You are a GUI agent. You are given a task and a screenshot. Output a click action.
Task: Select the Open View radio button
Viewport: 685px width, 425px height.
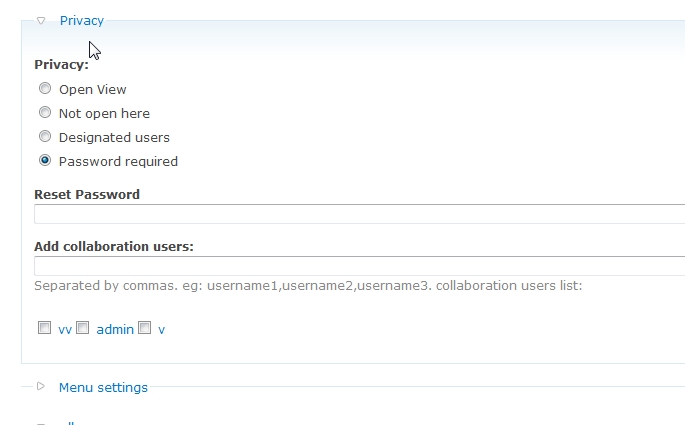pos(45,89)
